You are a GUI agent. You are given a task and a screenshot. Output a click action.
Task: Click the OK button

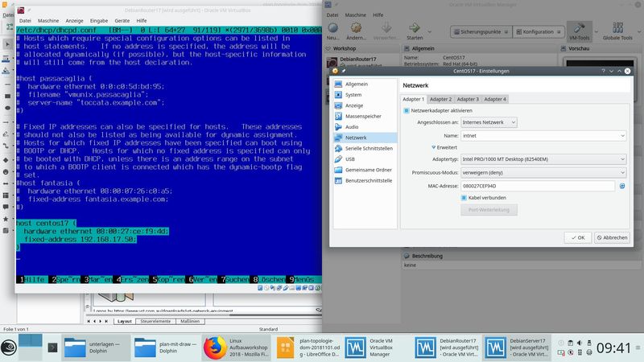click(x=578, y=237)
